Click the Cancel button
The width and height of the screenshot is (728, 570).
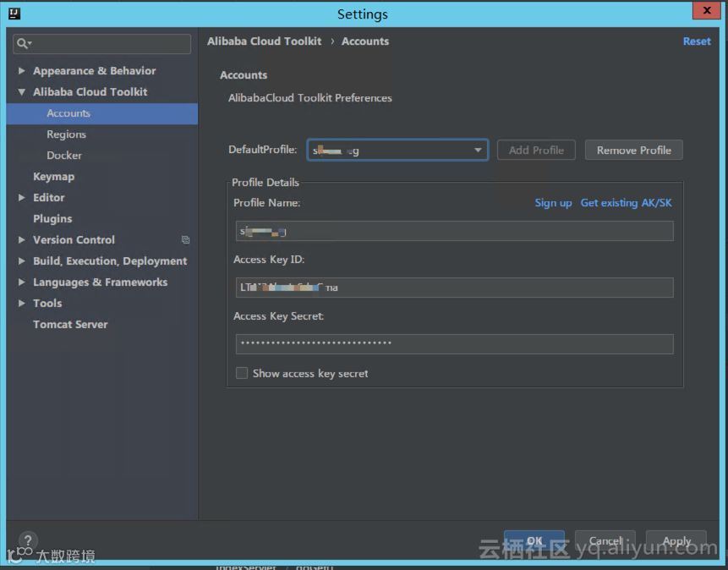coord(605,540)
